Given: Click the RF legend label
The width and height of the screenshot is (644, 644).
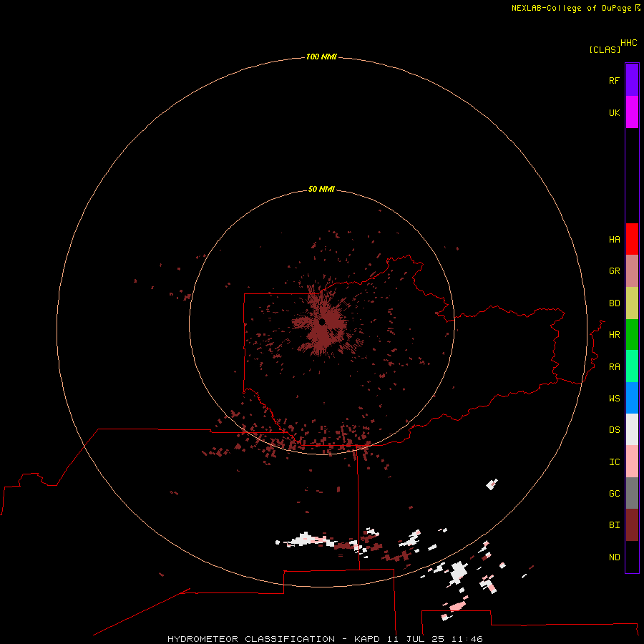Looking at the screenshot, I should [614, 80].
